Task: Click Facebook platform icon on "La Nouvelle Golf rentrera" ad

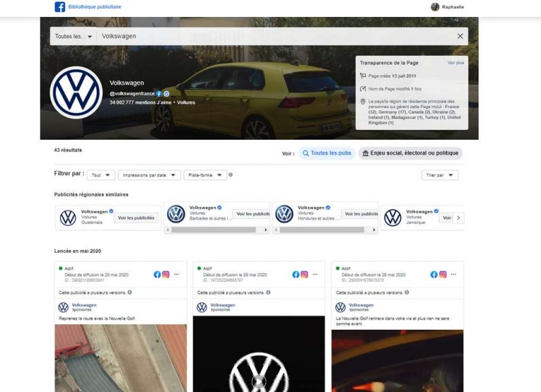Action: click(x=434, y=274)
